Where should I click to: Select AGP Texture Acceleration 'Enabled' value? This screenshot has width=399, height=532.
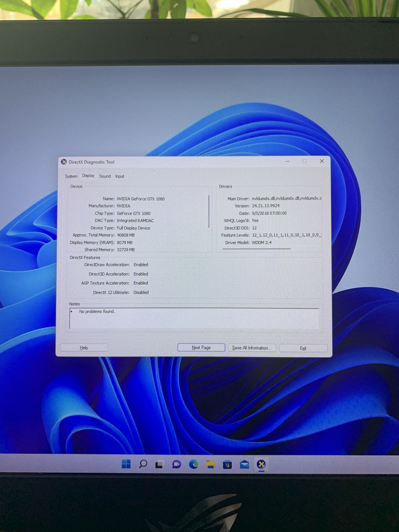[x=141, y=283]
